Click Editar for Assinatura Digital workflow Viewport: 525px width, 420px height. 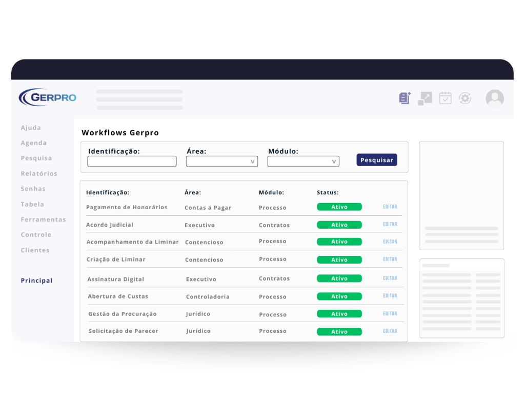coord(390,278)
